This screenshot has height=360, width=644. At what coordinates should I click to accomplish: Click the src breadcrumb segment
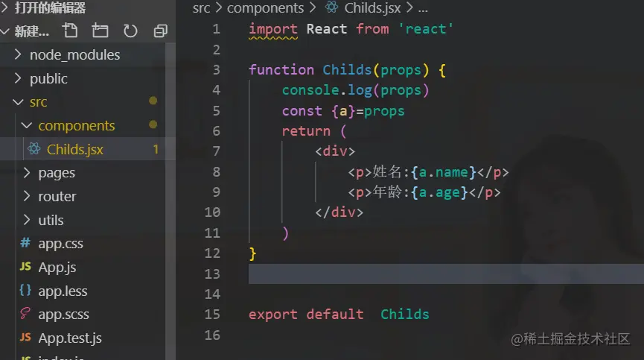pos(201,7)
